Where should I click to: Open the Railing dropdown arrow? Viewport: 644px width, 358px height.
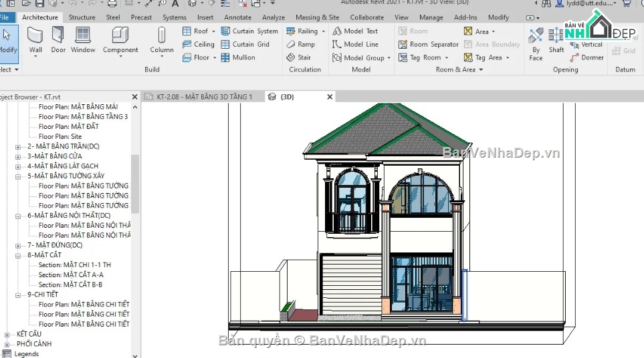point(323,31)
